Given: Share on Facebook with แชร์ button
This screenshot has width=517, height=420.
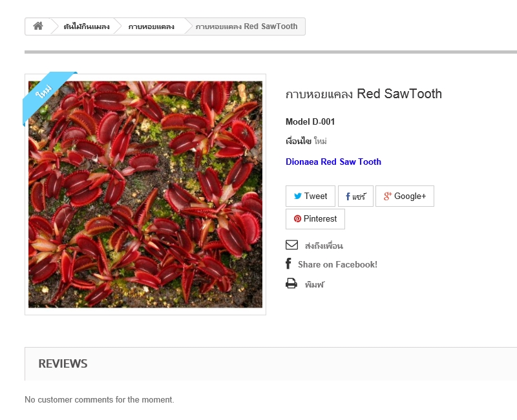Looking at the screenshot, I should [355, 196].
